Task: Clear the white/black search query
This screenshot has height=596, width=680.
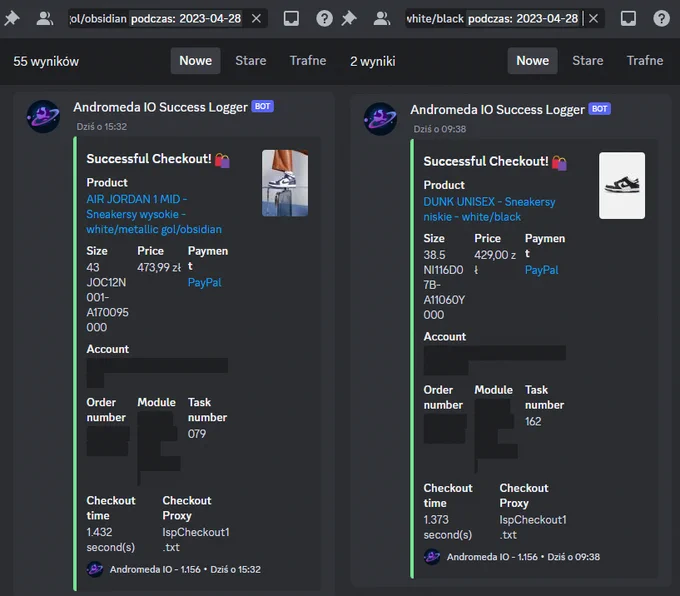Action: [x=593, y=19]
